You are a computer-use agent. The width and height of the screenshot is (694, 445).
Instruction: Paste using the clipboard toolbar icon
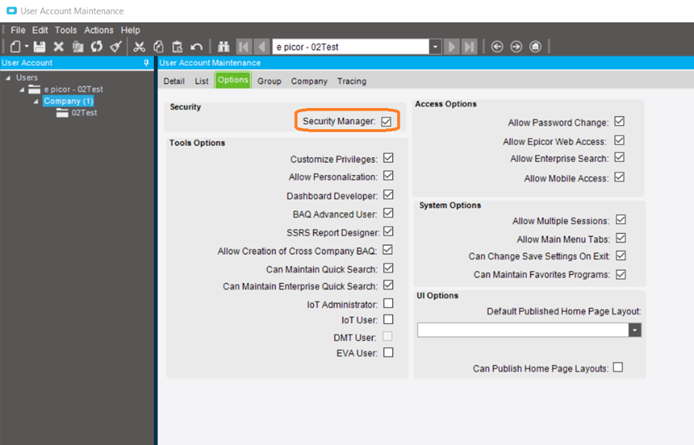tap(177, 46)
